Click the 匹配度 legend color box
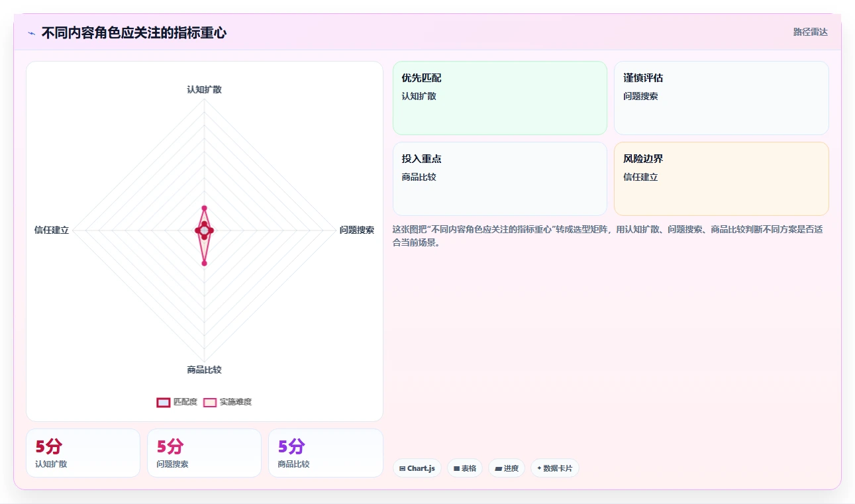 [x=164, y=402]
